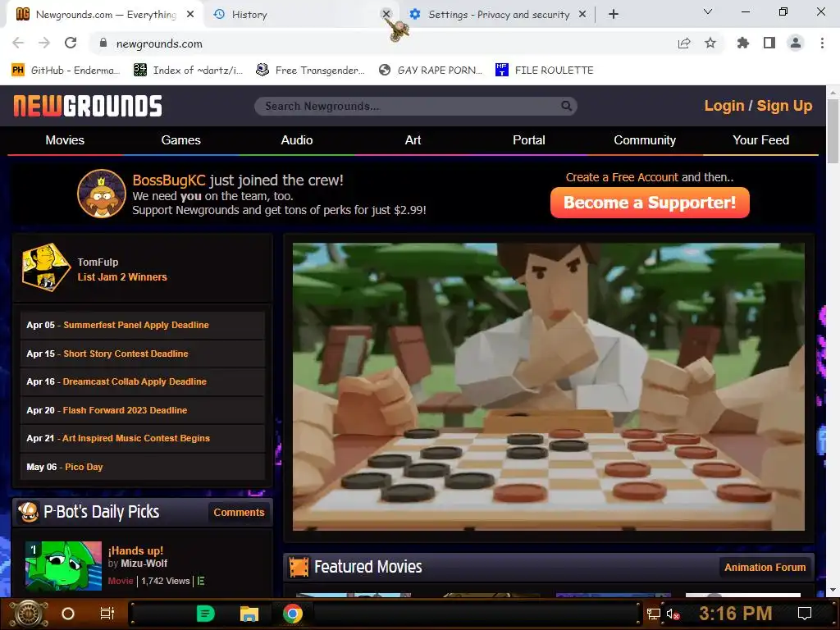840x630 pixels.
Task: Expand the tab search chevron
Action: coord(708,11)
